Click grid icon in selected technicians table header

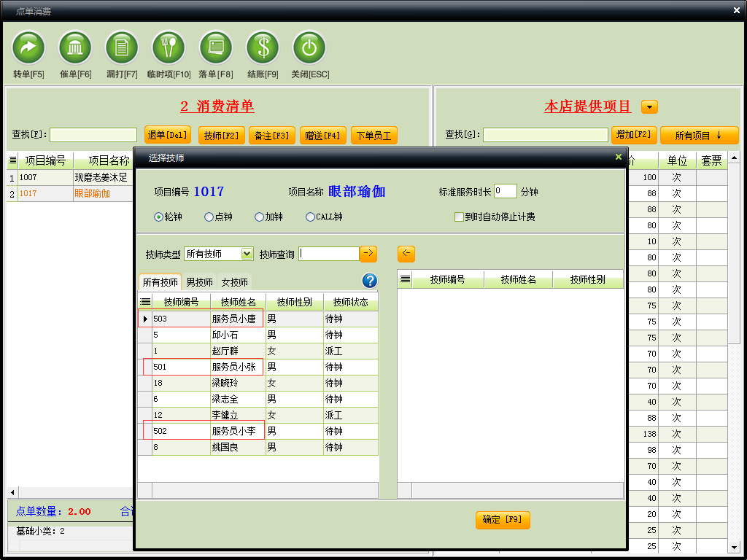[x=404, y=279]
